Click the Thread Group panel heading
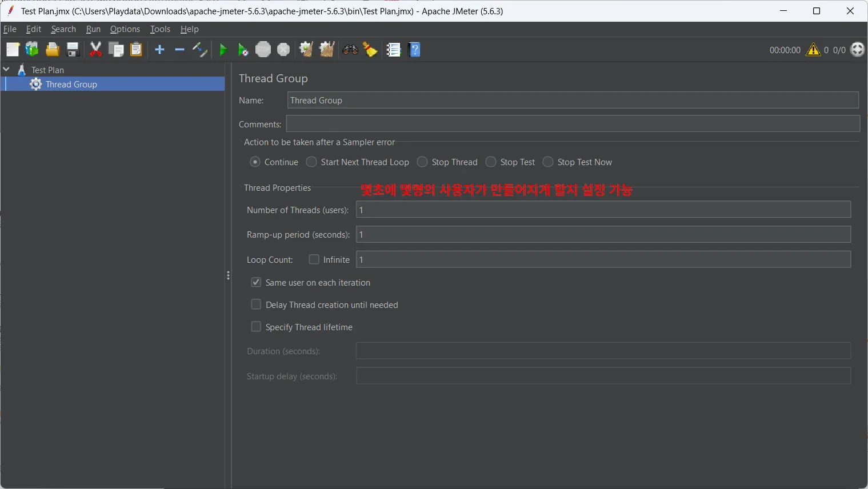Viewport: 868px width, 489px height. (273, 78)
